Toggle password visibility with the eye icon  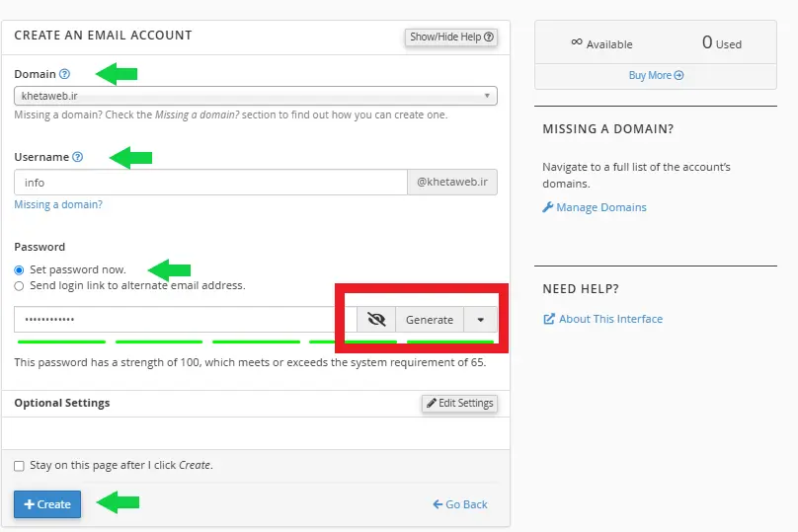pyautogui.click(x=375, y=320)
